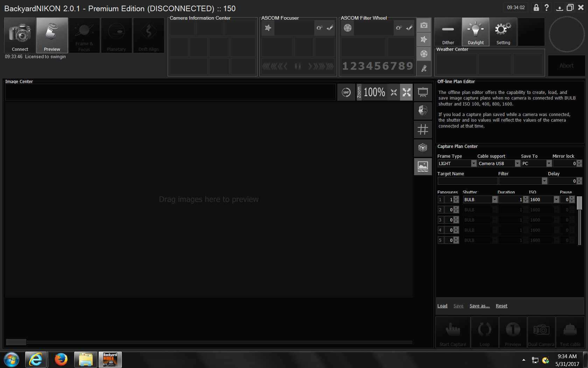Viewport: 588px width, 368px height.
Task: Open Firefox from the taskbar
Action: [61, 360]
